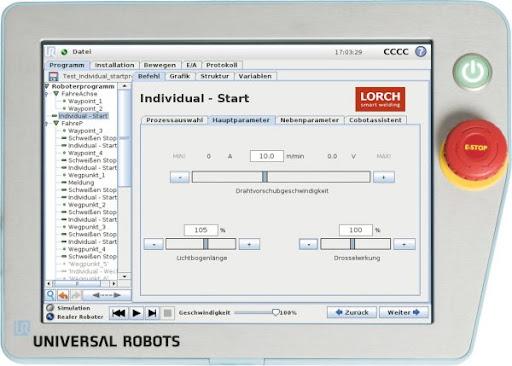Viewport: 512px width, 366px height.
Task: Open the Hauptparameter tab
Action: tap(241, 120)
